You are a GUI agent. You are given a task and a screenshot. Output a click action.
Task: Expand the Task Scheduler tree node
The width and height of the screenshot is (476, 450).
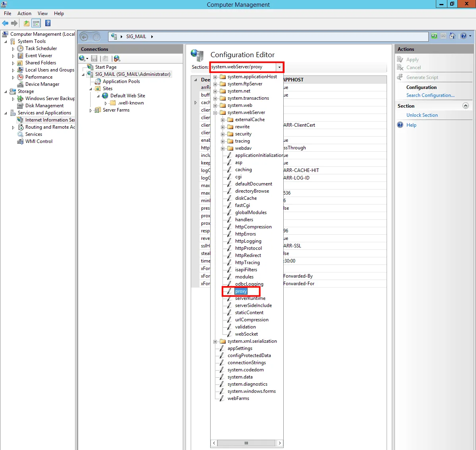coord(13,48)
